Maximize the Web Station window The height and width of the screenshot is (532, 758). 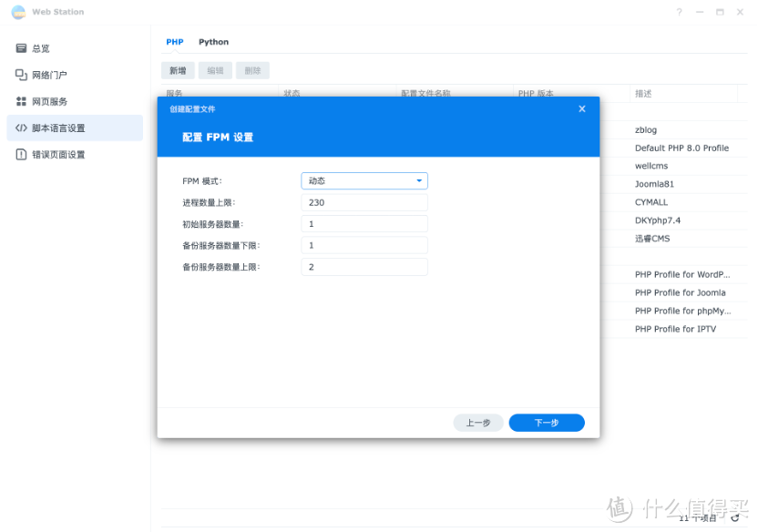click(720, 12)
